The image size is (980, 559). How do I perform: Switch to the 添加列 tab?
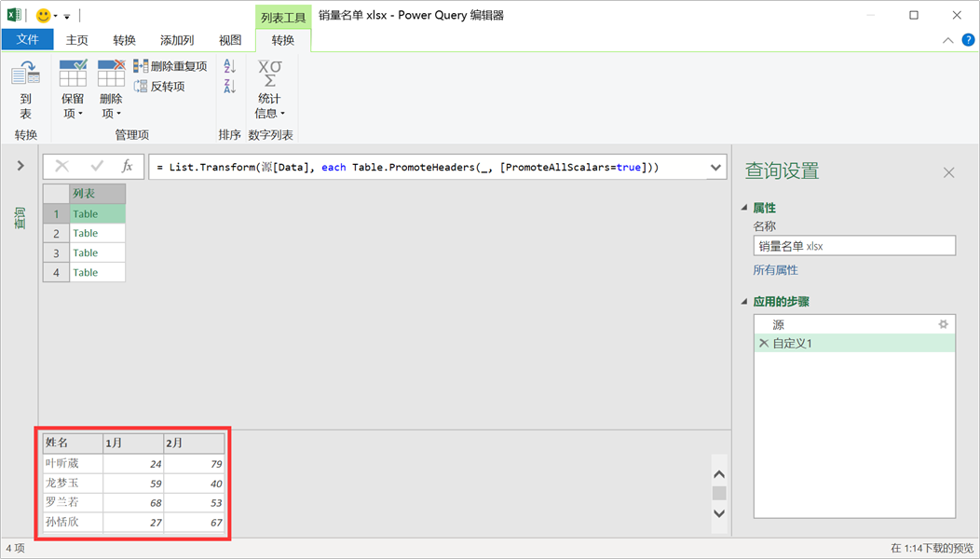click(x=177, y=40)
